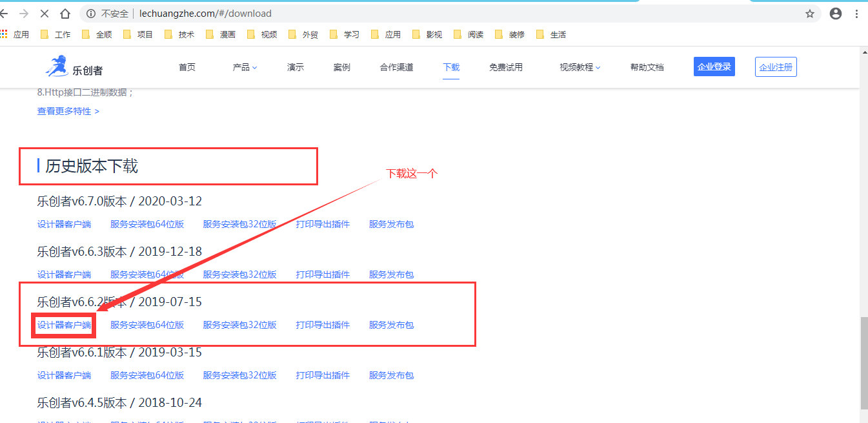Screen dimensions: 868x423
Task: Download v6.6.1 服务发布包
Action: (x=391, y=375)
